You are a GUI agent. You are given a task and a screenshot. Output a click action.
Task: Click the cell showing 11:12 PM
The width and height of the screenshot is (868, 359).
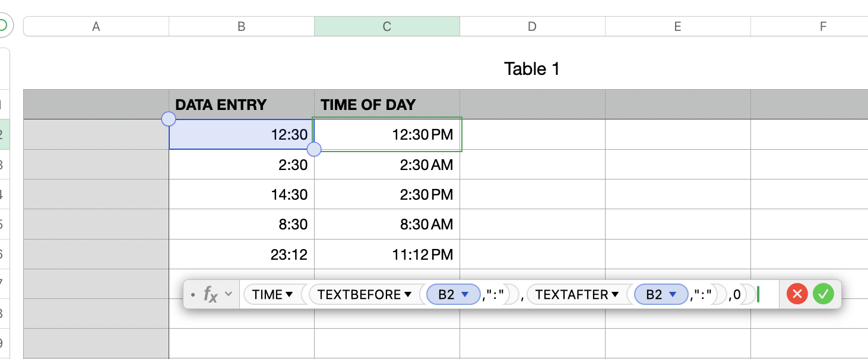[387, 254]
